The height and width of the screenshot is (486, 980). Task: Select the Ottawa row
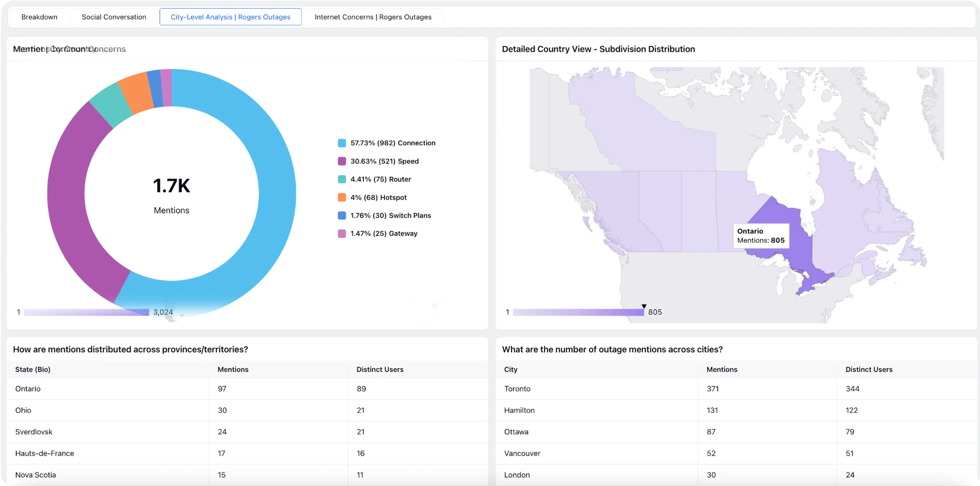(736, 432)
